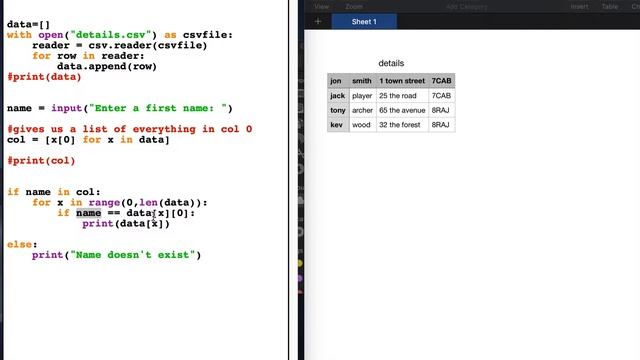Click the 'col = [x[0] for x in data]' line
The height and width of the screenshot is (360, 640).
point(88,140)
